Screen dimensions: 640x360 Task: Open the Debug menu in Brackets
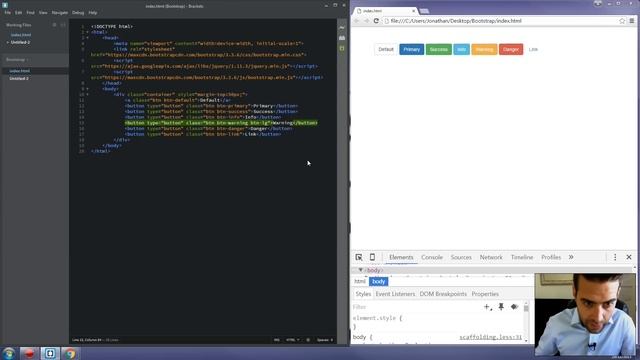(78, 13)
